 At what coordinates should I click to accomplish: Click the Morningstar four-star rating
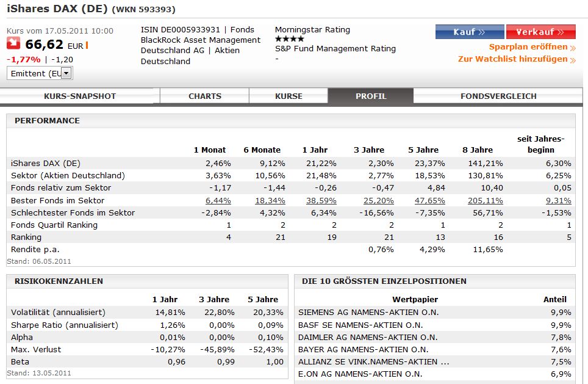290,38
